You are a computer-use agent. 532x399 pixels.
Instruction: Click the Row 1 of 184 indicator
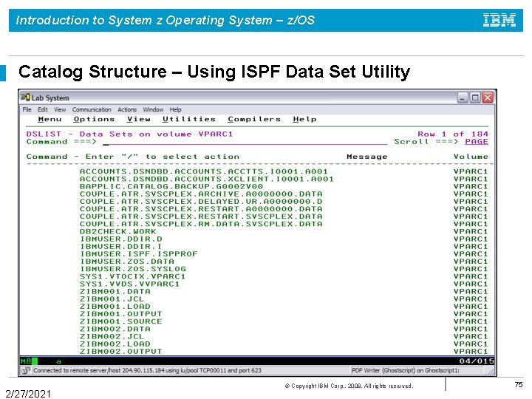coord(453,134)
